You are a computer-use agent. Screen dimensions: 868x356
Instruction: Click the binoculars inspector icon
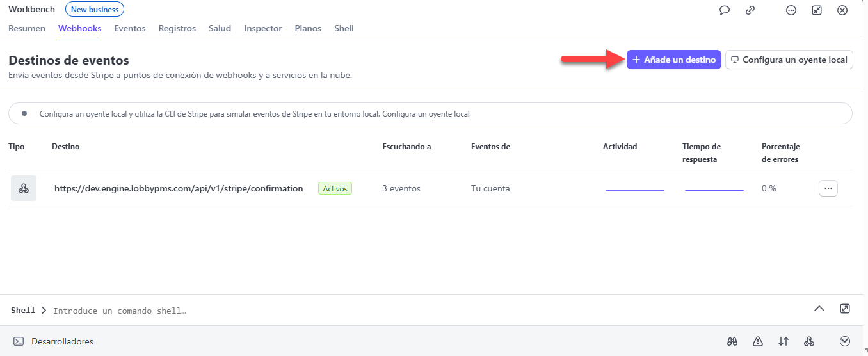click(x=733, y=341)
